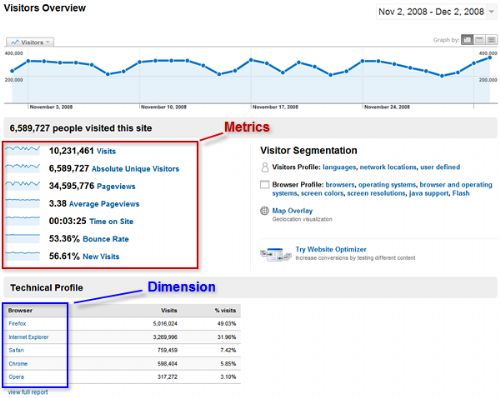The width and height of the screenshot is (500, 398).
Task: Open the Visitors graph metric dropdown
Action: coord(30,42)
